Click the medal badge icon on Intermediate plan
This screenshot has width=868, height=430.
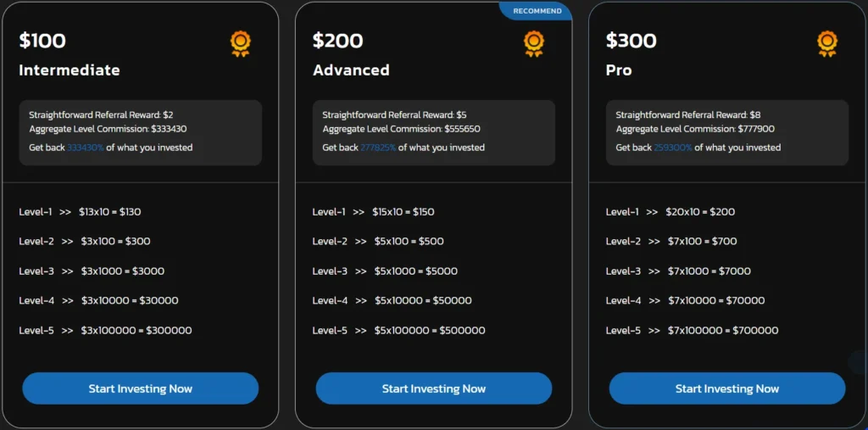point(240,43)
